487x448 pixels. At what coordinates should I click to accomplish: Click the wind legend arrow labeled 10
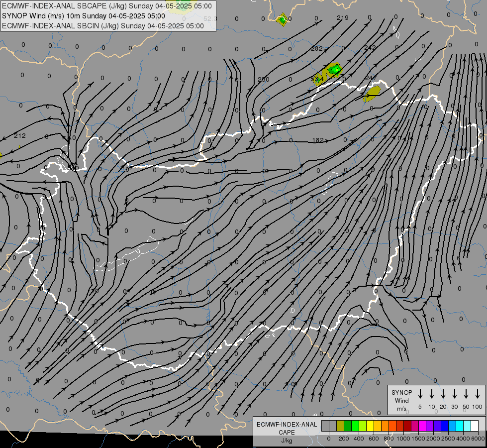[432, 394]
